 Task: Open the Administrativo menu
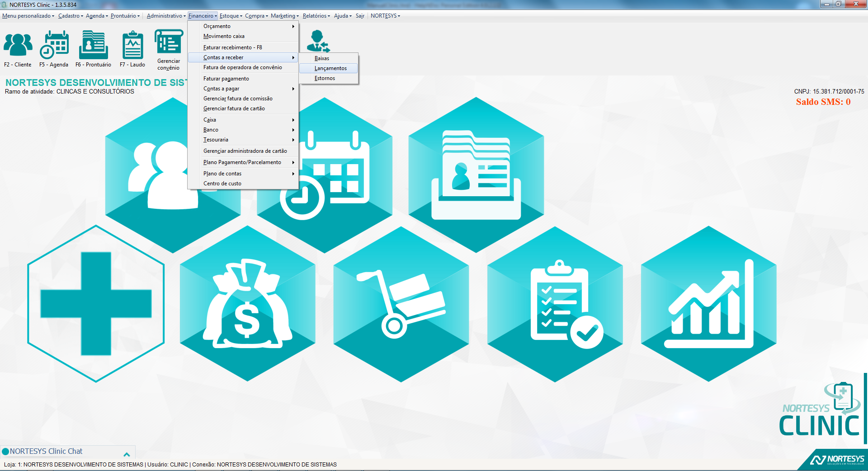(166, 16)
